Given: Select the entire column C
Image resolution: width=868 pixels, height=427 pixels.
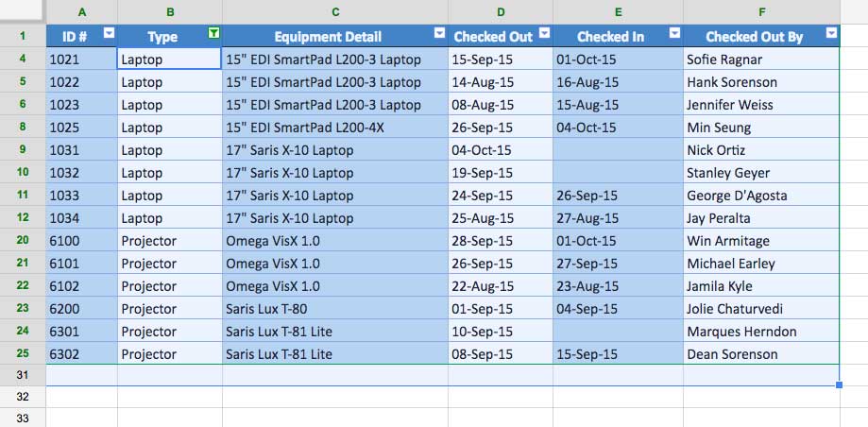Looking at the screenshot, I should tap(335, 11).
